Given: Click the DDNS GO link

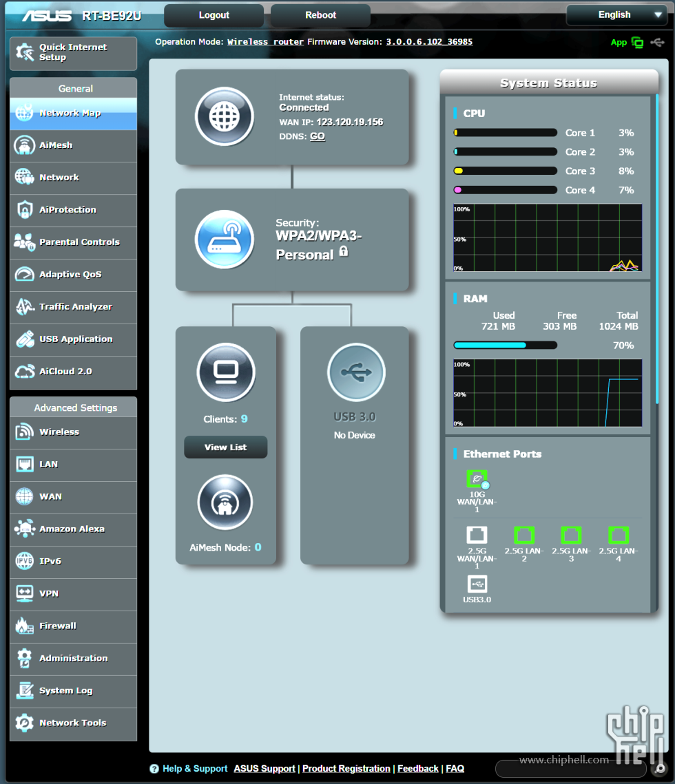Looking at the screenshot, I should [318, 136].
